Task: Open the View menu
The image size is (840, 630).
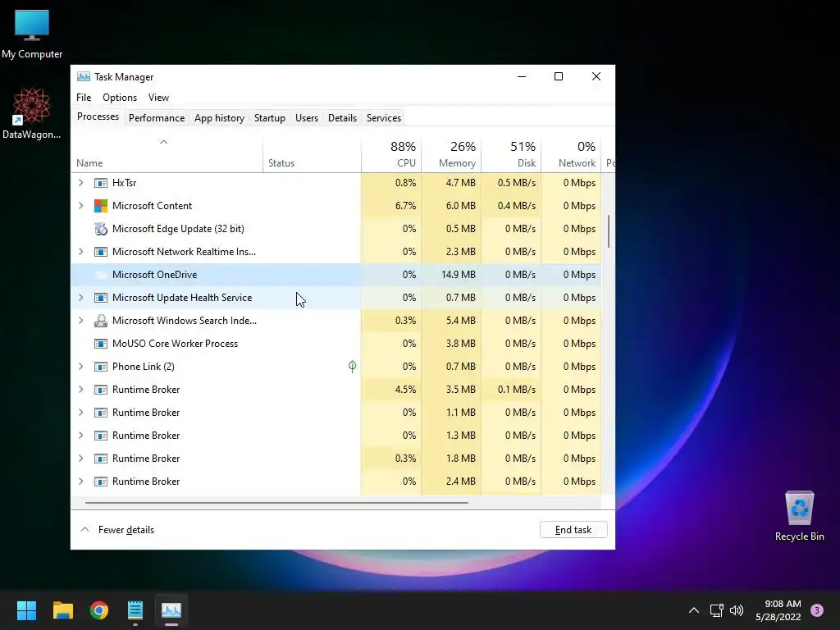Action: (158, 98)
